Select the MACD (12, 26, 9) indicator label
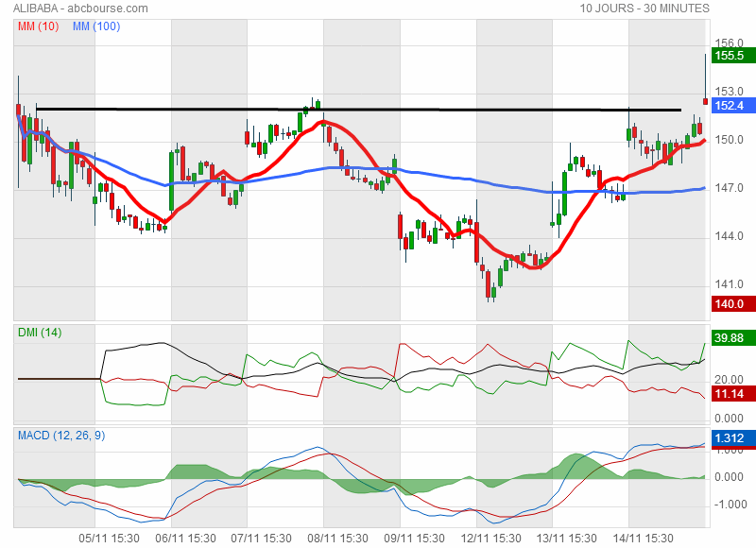Screen dimensions: 756x548 tap(61, 436)
